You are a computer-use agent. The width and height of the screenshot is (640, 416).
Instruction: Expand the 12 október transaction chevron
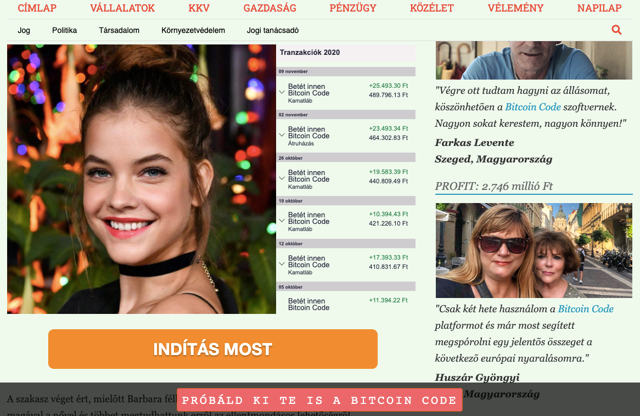tap(282, 264)
